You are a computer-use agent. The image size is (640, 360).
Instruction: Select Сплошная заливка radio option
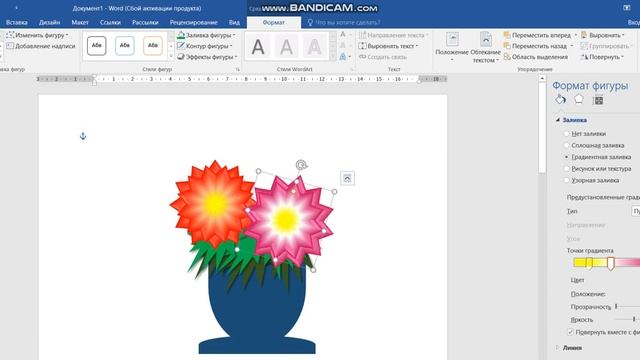coord(567,145)
